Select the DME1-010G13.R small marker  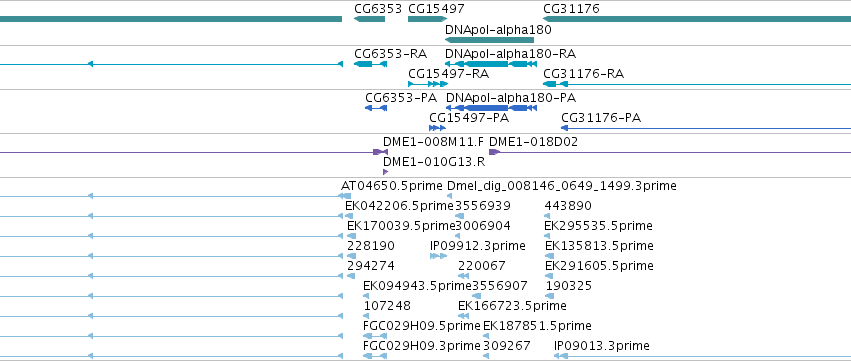[386, 172]
